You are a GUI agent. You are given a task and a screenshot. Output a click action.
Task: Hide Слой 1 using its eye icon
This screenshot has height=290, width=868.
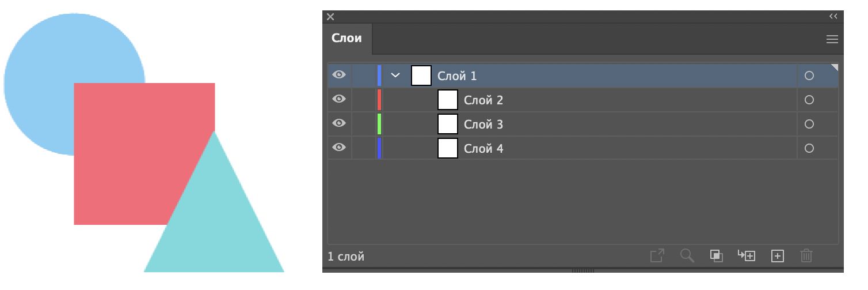tap(340, 75)
